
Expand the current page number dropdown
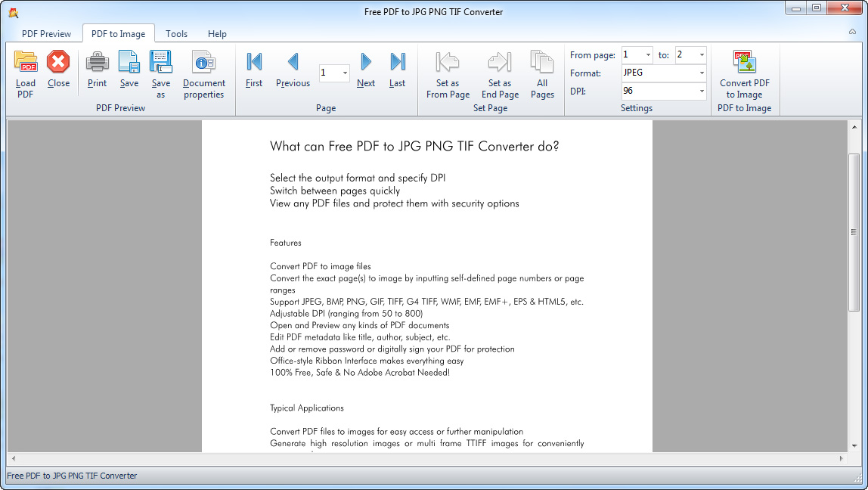(345, 73)
